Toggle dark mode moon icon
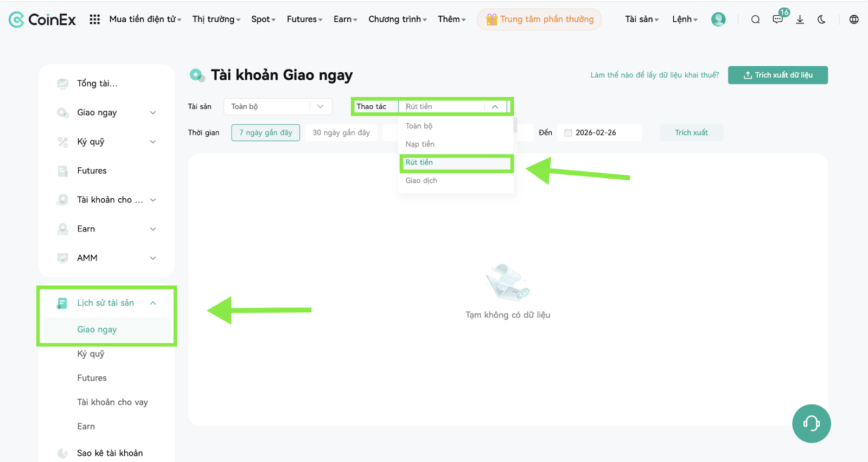The width and height of the screenshot is (868, 462). (x=822, y=20)
